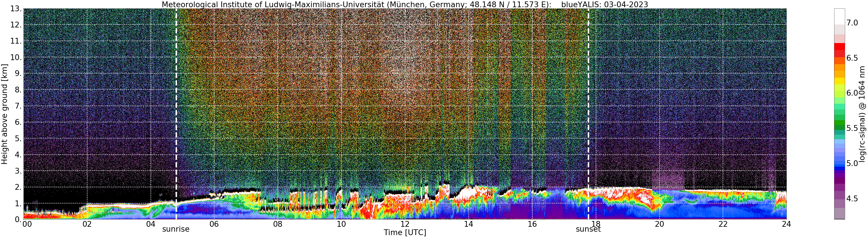The height and width of the screenshot is (238, 868).
Task: Click the '5.' height tick label
Action: (x=18, y=138)
